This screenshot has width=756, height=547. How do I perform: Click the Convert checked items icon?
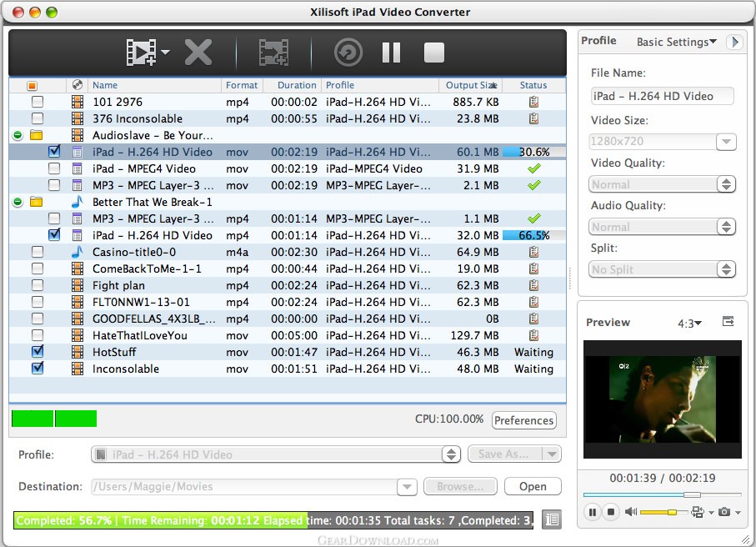click(x=348, y=52)
